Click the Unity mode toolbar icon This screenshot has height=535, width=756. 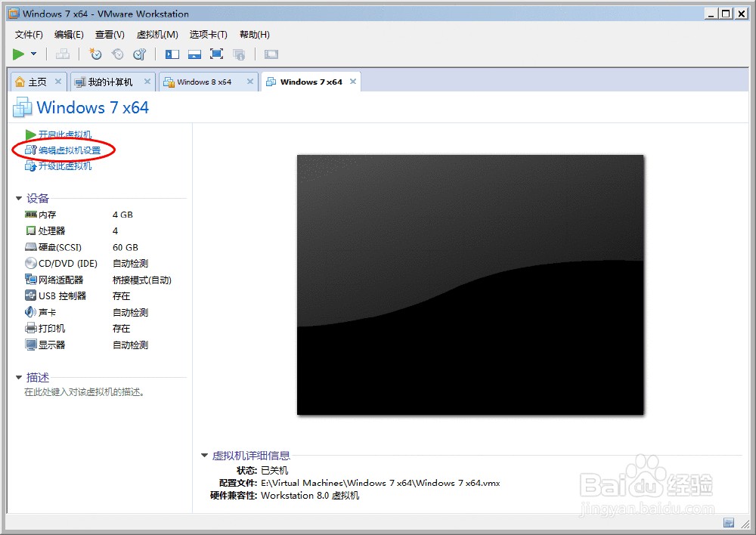239,54
